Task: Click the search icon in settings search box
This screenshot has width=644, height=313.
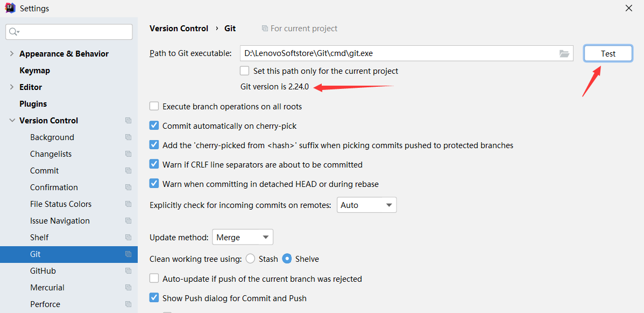Action: tap(14, 32)
